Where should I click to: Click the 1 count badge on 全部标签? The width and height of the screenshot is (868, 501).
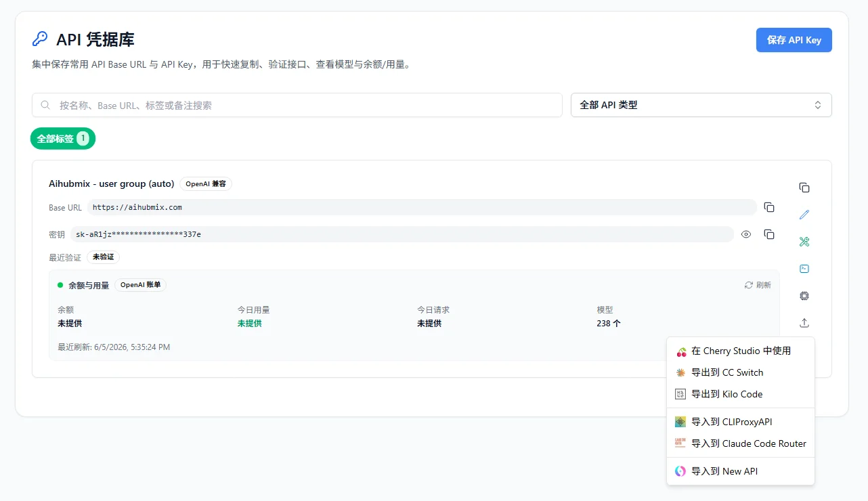83,139
